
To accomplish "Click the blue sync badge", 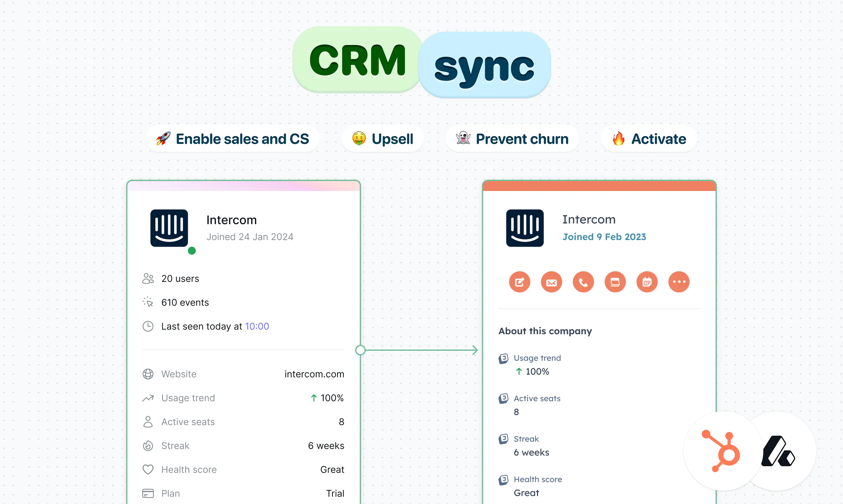I will point(484,65).
